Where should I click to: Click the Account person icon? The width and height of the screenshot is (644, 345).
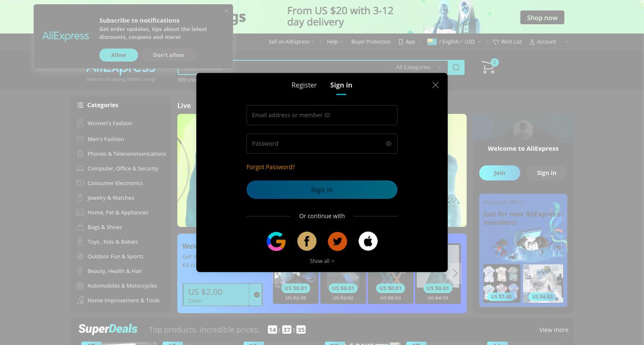coord(532,42)
